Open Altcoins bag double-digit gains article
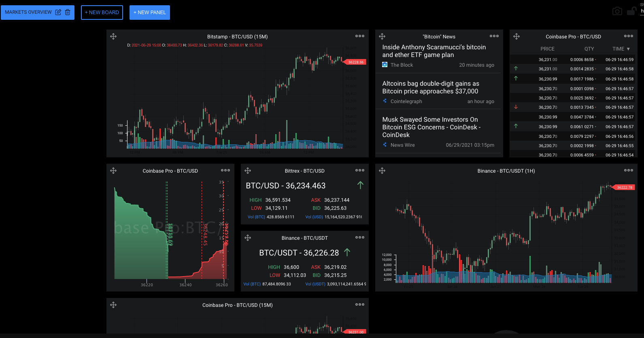The height and width of the screenshot is (338, 644). [431, 87]
